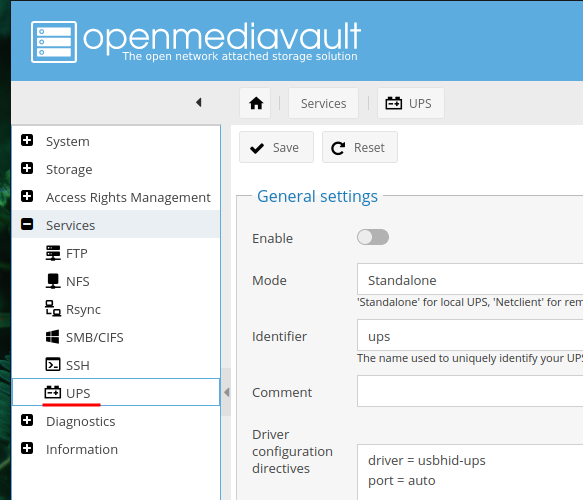Click into Driver configuration directives textarea
Viewport: 583px width, 500px height.
click(x=470, y=472)
